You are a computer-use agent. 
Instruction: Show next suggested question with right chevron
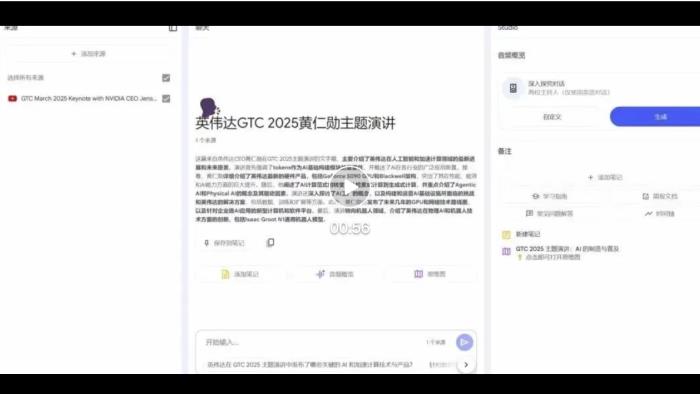(466, 365)
